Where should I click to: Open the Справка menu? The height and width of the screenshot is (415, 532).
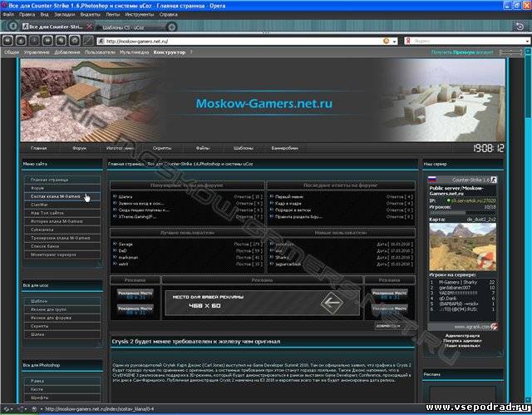(x=168, y=15)
